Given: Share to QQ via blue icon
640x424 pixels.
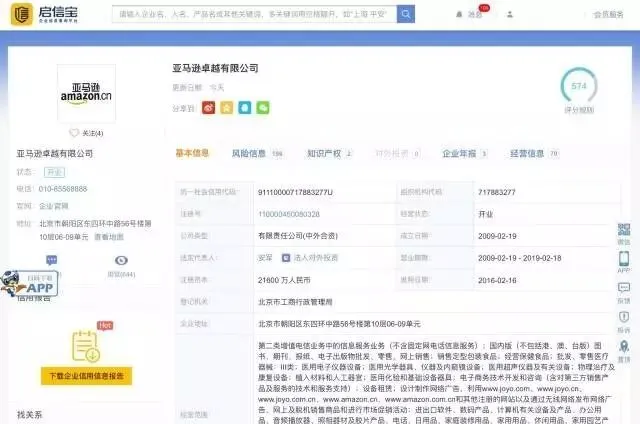Looking at the screenshot, I should point(245,108).
